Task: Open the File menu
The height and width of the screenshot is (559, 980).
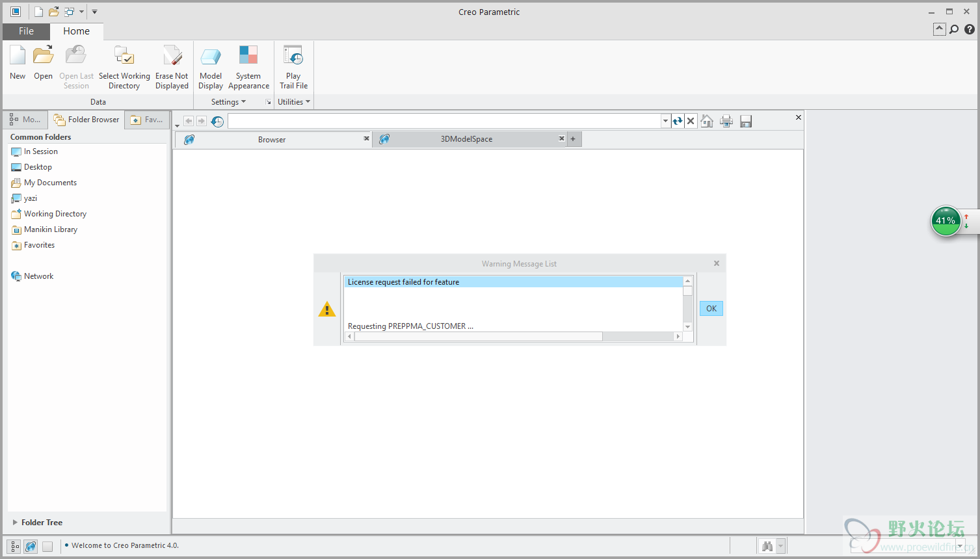Action: click(x=26, y=31)
